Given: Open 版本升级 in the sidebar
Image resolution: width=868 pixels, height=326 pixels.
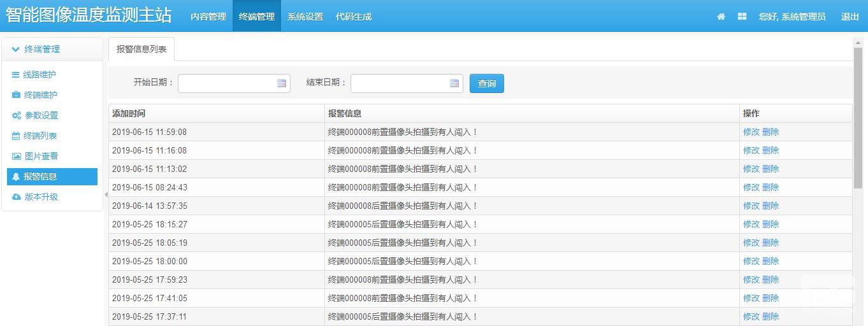Looking at the screenshot, I should click(x=41, y=197).
